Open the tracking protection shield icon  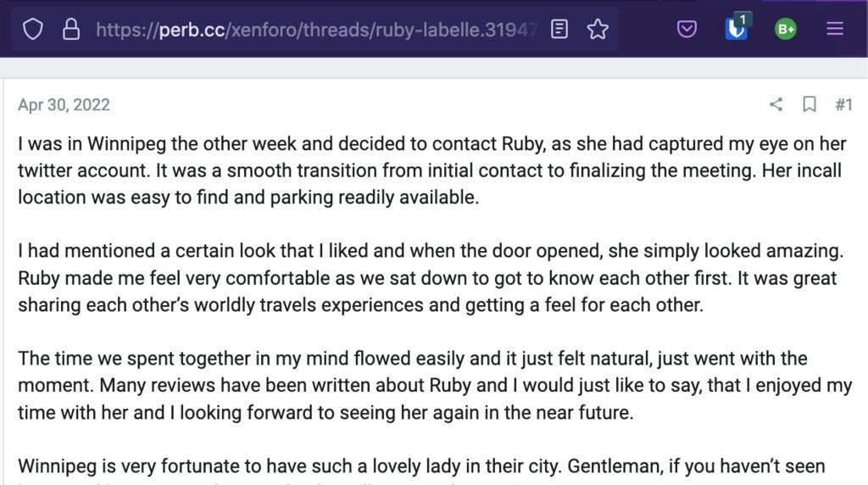[x=32, y=30]
